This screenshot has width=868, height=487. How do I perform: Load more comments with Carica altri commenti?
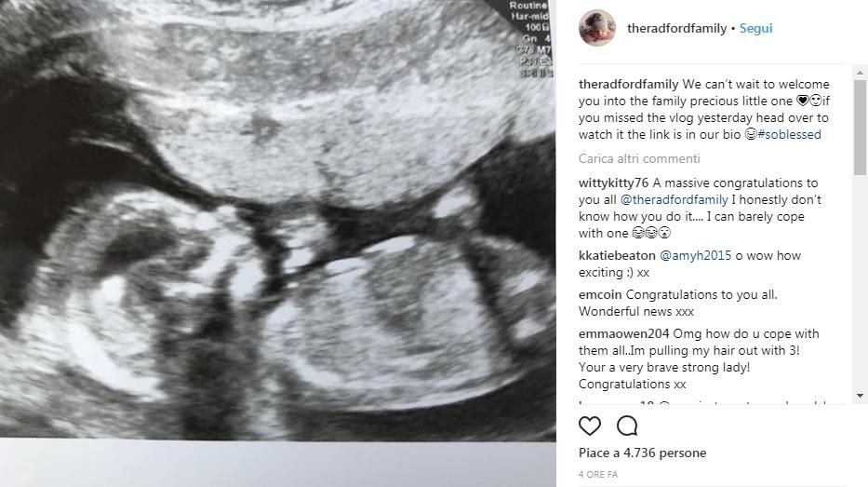pos(639,158)
